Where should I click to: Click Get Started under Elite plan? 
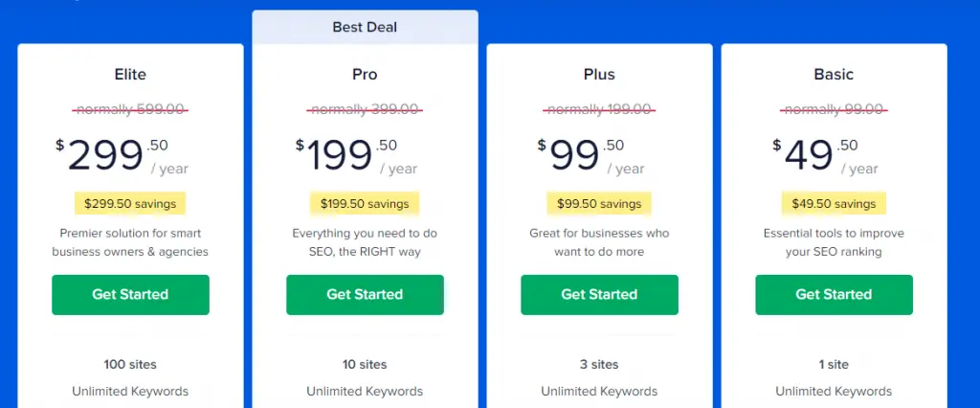130,295
